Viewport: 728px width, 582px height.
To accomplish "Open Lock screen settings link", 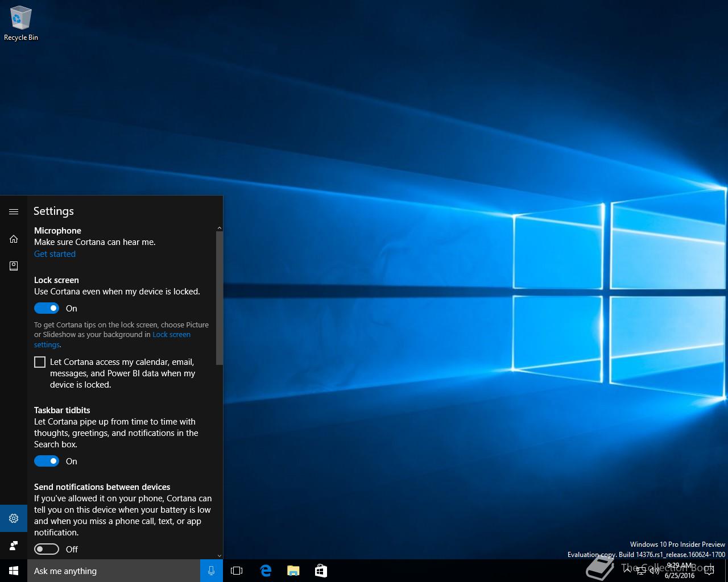I will tap(171, 335).
